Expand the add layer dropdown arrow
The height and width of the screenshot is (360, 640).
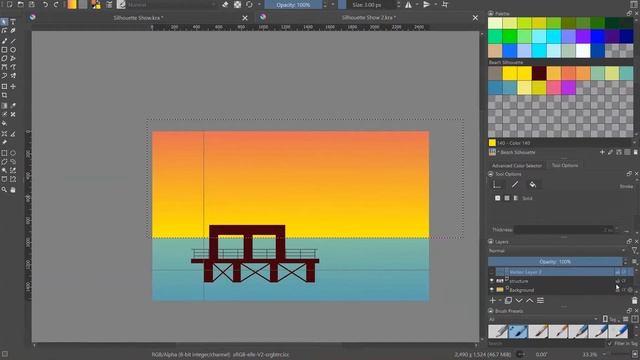point(500,301)
